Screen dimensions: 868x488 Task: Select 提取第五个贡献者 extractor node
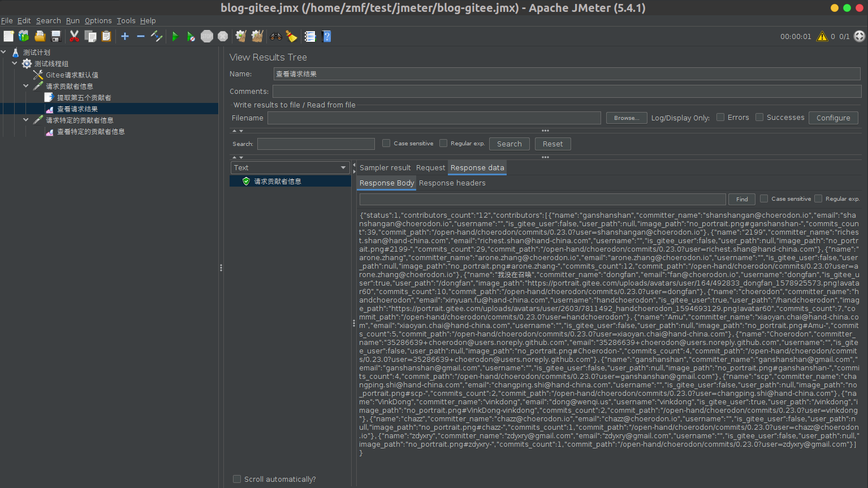coord(84,97)
